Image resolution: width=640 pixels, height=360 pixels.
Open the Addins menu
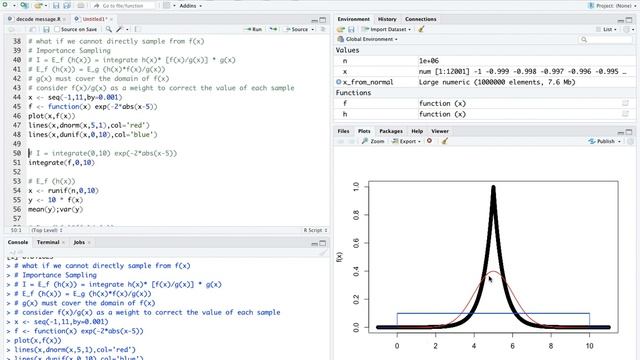click(191, 6)
